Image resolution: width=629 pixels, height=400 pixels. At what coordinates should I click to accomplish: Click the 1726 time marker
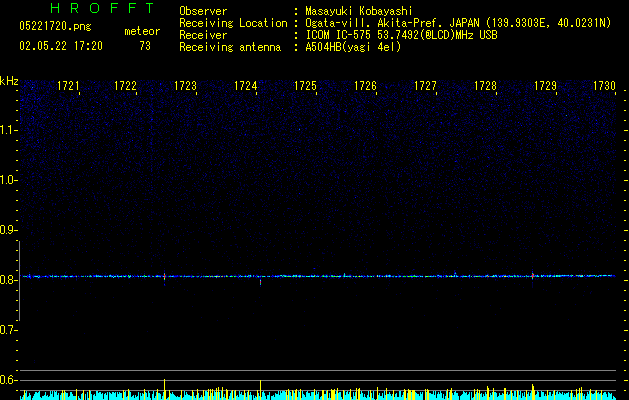click(365, 86)
